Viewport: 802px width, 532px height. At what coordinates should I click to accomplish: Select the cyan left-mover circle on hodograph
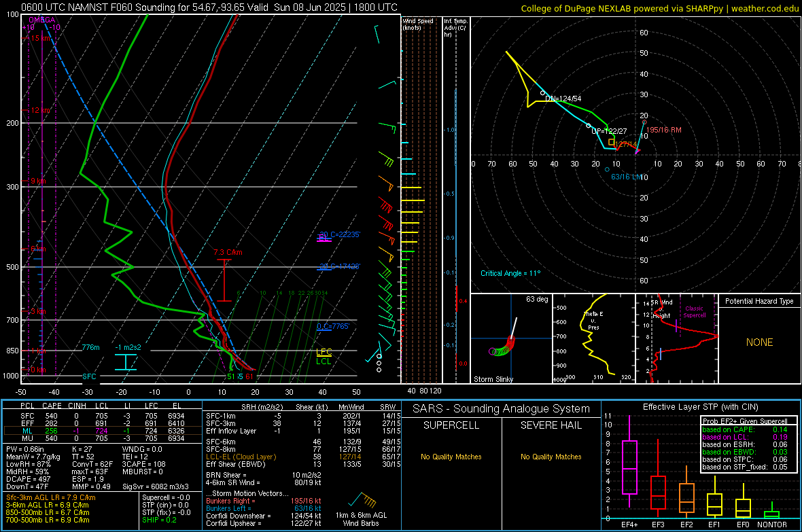[x=607, y=169]
